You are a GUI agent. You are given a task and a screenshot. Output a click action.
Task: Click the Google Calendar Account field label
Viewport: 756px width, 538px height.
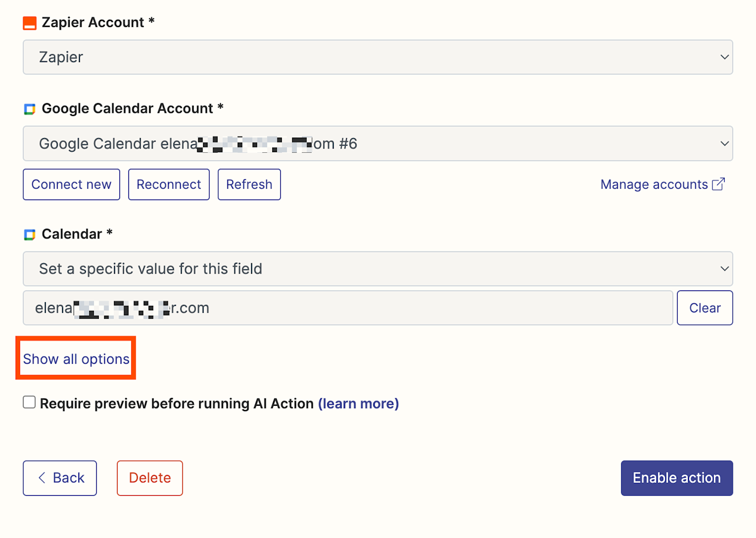133,108
